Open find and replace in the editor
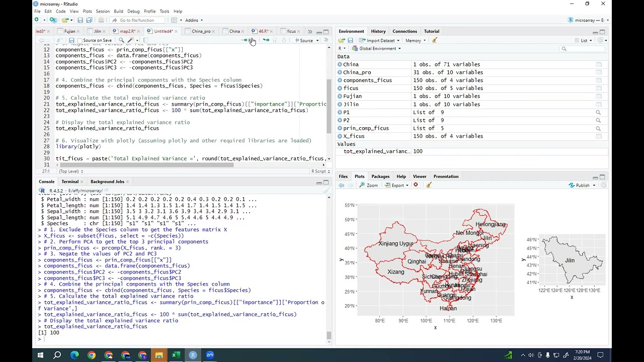The height and width of the screenshot is (362, 644). (x=121, y=40)
